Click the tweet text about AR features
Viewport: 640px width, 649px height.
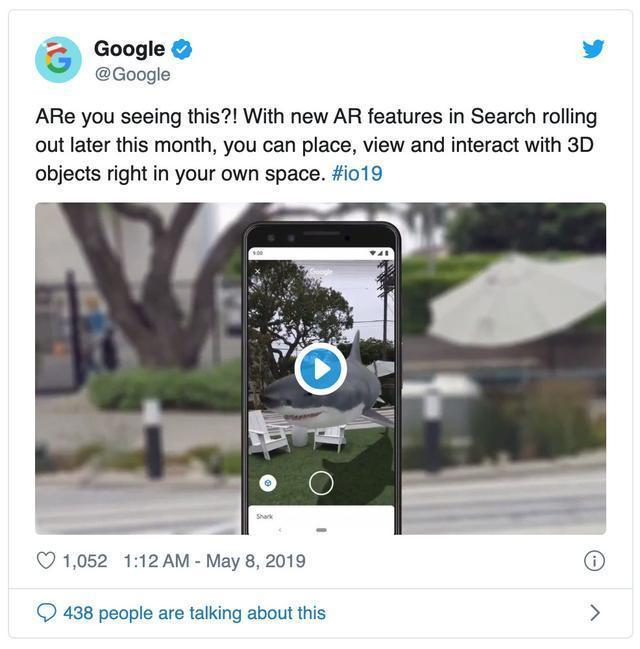(x=316, y=145)
